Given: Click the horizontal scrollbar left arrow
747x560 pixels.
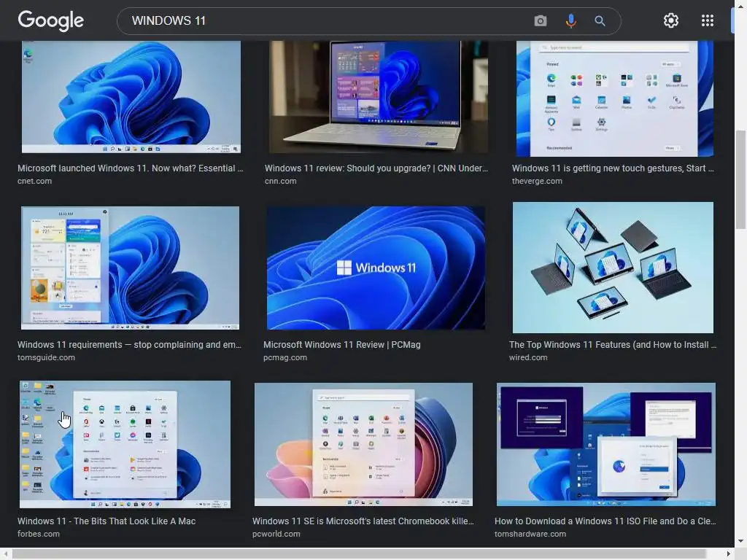Looking at the screenshot, I should 6,554.
